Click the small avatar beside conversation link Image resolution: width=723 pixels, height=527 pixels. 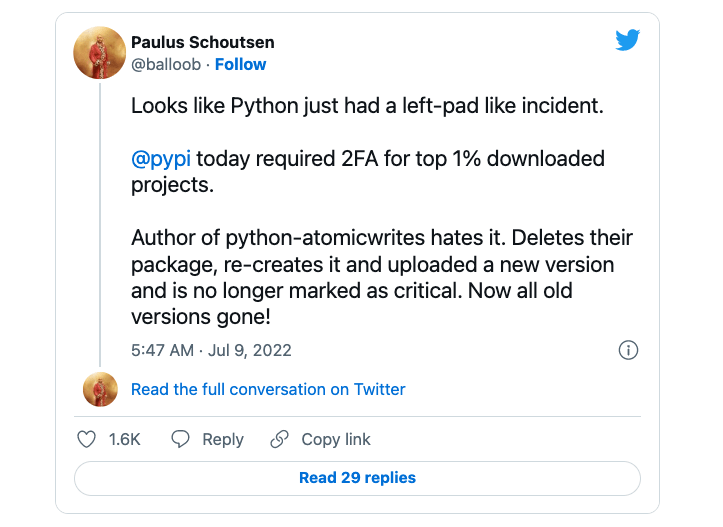pyautogui.click(x=100, y=389)
